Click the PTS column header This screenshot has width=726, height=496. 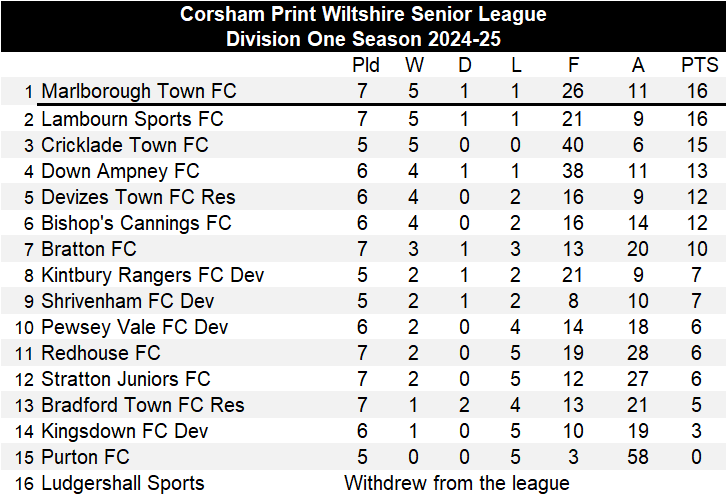click(x=699, y=65)
